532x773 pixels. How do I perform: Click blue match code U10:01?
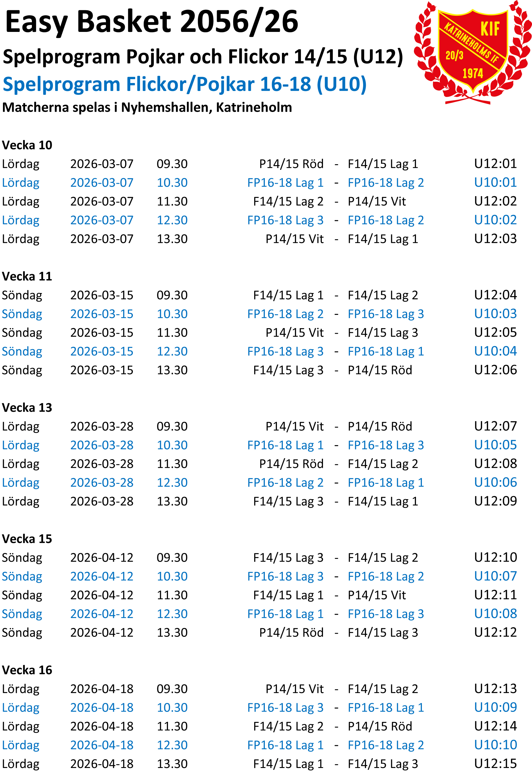pos(495,182)
